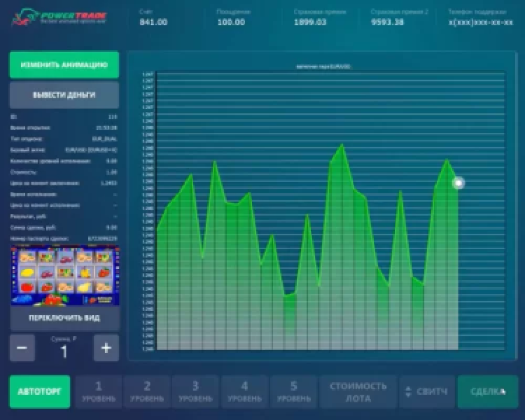The width and height of the screenshot is (525, 420).
Task: Select 1 УРОВЕНЬ level option
Action: [98, 392]
